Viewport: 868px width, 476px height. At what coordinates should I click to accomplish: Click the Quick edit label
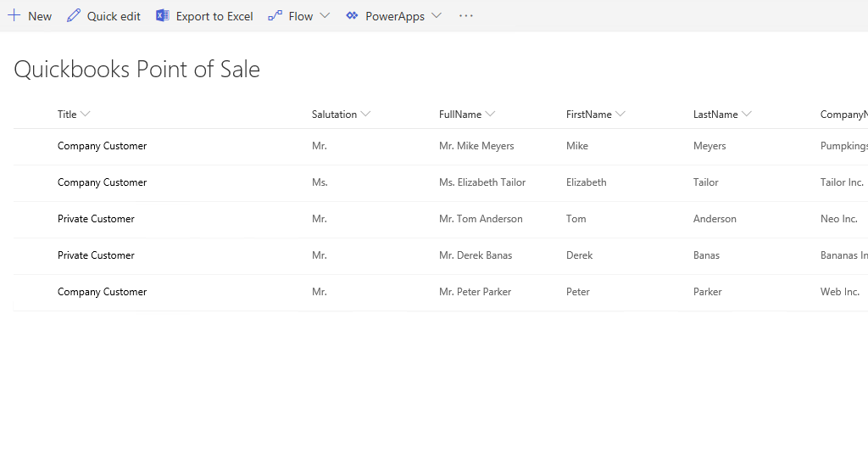point(114,16)
